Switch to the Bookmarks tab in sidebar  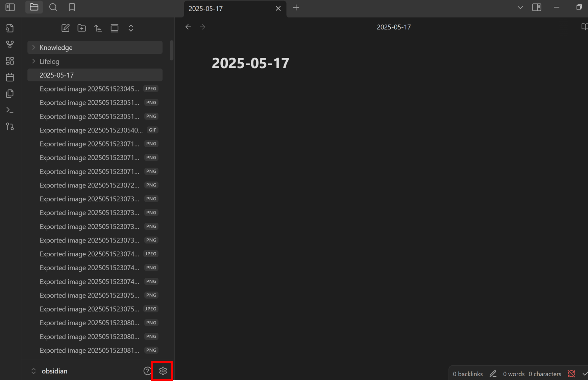click(72, 7)
